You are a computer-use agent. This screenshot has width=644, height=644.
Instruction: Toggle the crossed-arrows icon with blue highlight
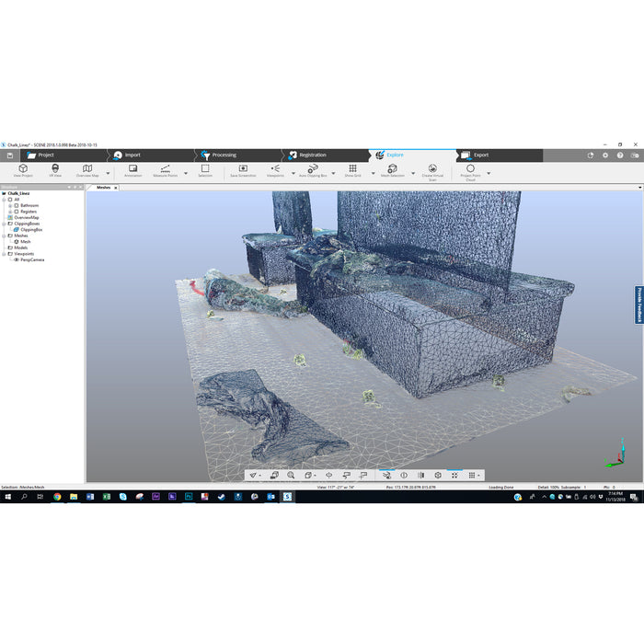point(387,476)
